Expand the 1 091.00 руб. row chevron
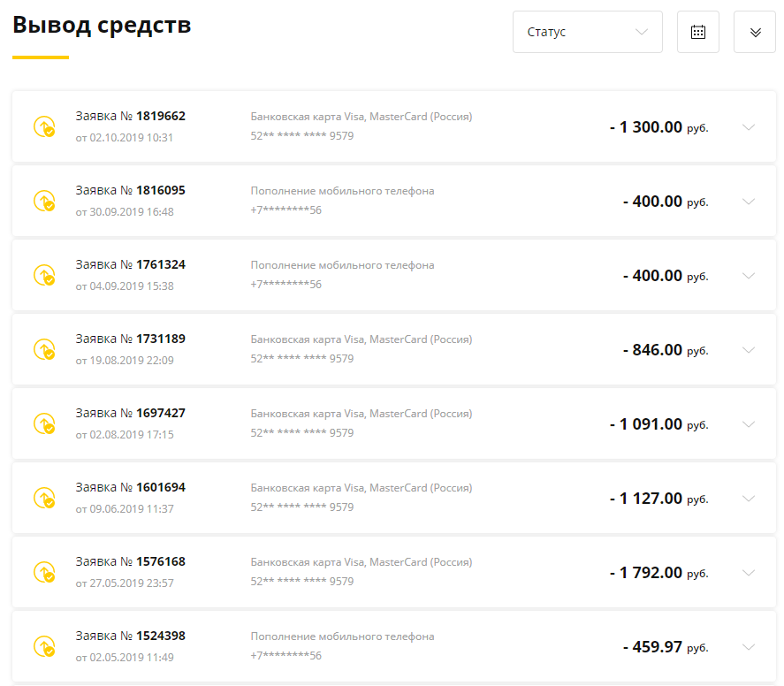 [x=749, y=424]
